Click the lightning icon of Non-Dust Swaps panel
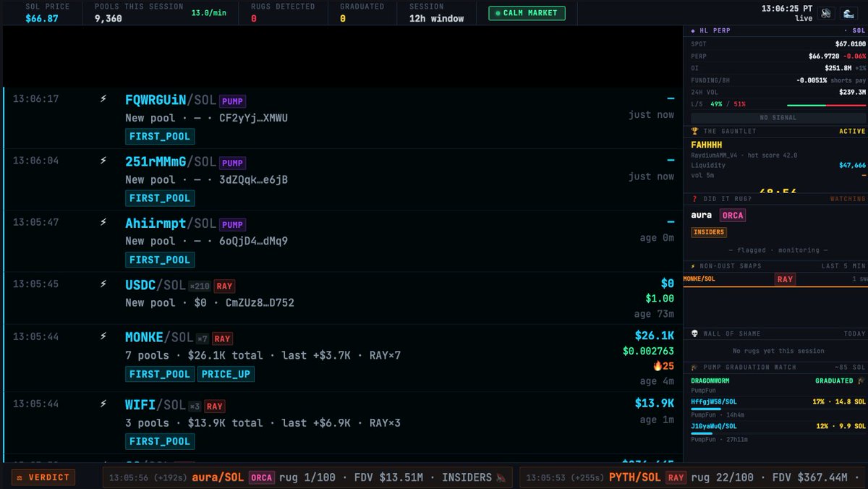 point(694,266)
